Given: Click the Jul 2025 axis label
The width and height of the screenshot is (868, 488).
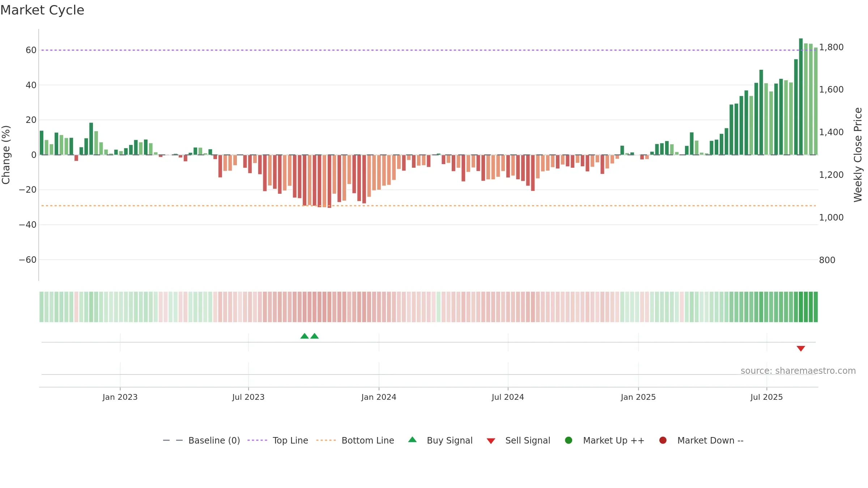Looking at the screenshot, I should [x=767, y=397].
